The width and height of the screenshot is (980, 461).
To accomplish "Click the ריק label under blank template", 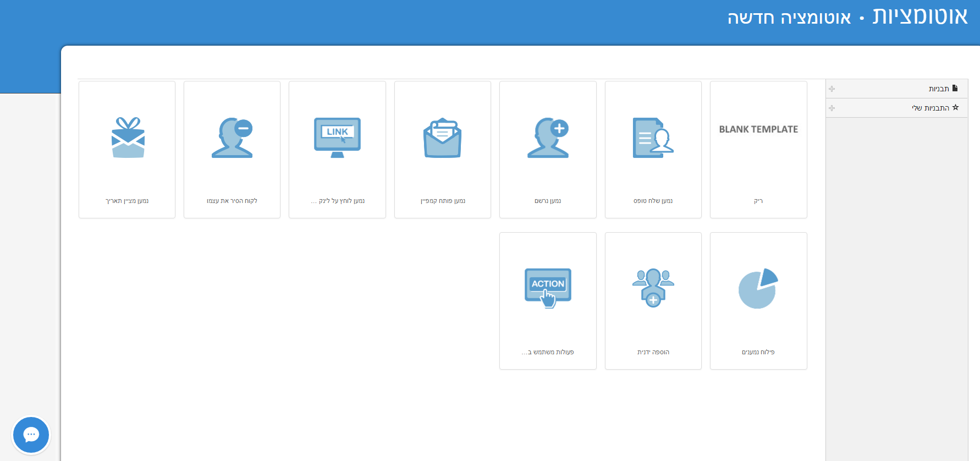I will pos(758,201).
